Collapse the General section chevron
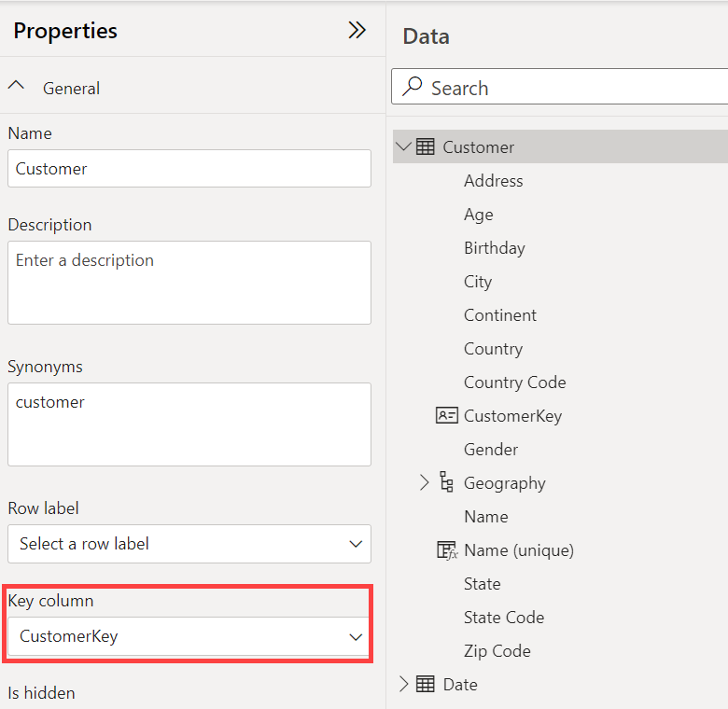This screenshot has height=709, width=728. 16,86
